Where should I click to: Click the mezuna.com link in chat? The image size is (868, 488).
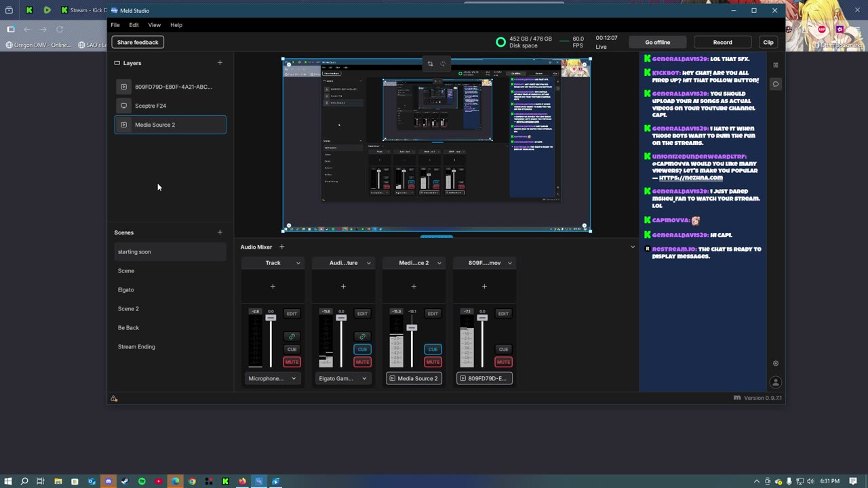(691, 178)
